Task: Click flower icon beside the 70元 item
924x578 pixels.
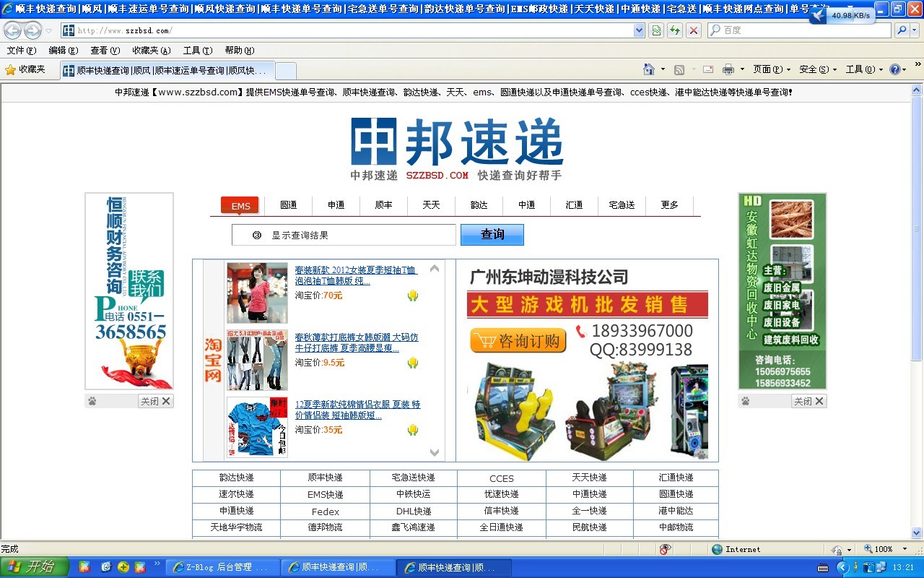Action: pyautogui.click(x=413, y=296)
